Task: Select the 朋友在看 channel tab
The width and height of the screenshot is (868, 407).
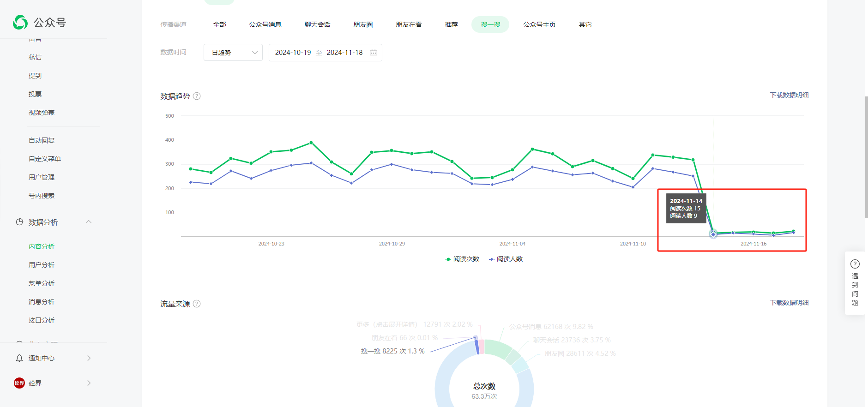Action: [409, 24]
